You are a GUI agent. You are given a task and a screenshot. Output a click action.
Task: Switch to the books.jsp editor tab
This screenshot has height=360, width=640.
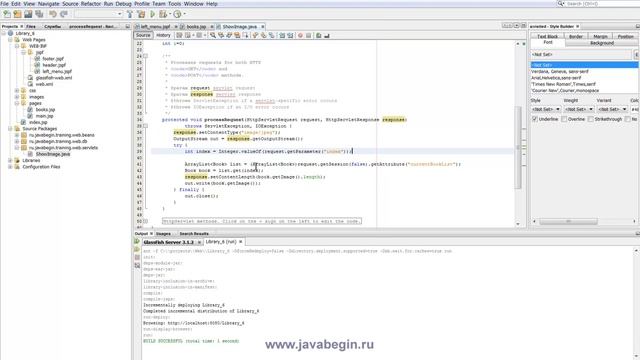click(x=196, y=27)
